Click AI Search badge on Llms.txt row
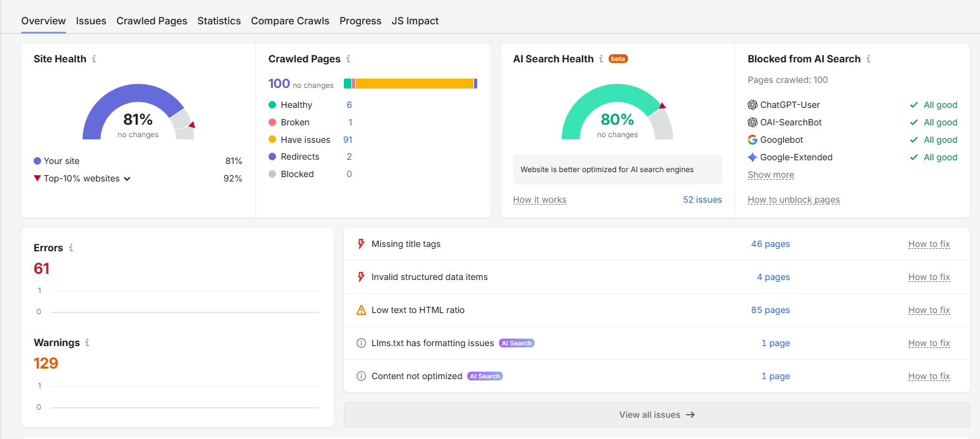Viewport: 980px width, 439px height. (516, 343)
